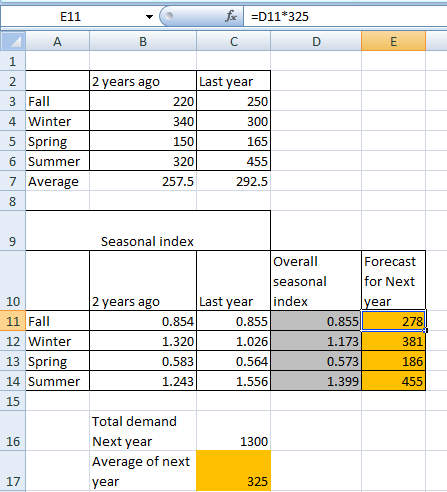
Task: Select row 11 header
Action: pyautogui.click(x=13, y=321)
